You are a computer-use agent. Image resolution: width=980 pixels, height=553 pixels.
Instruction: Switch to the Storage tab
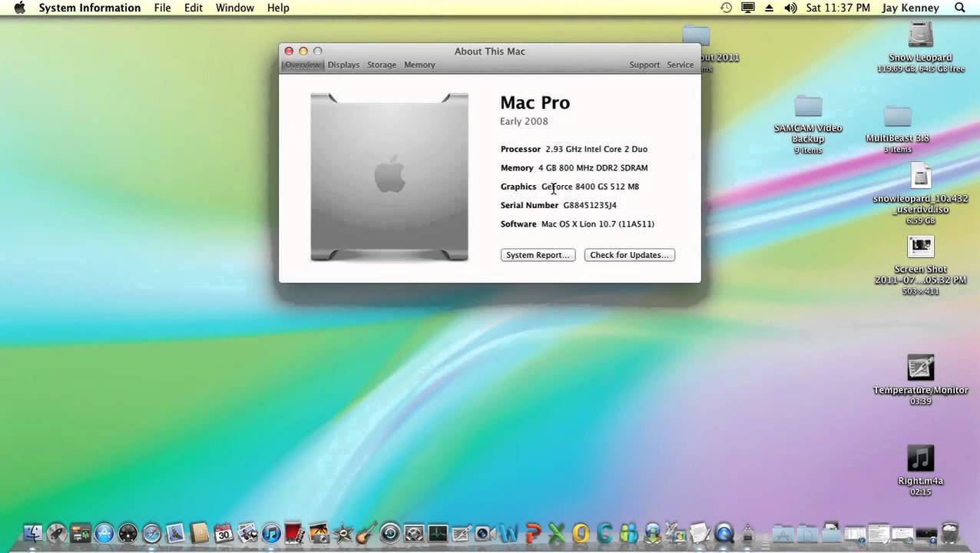click(382, 65)
